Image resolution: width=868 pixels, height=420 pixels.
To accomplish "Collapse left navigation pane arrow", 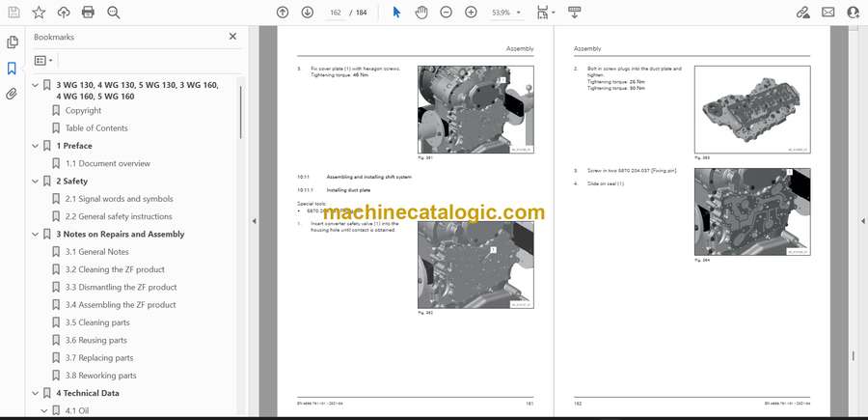I will coord(254,221).
